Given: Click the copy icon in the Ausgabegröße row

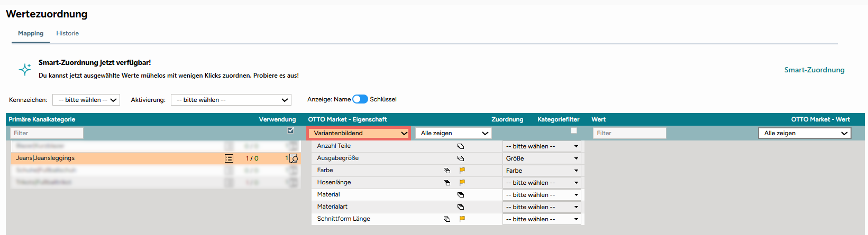Looking at the screenshot, I should pos(461,158).
